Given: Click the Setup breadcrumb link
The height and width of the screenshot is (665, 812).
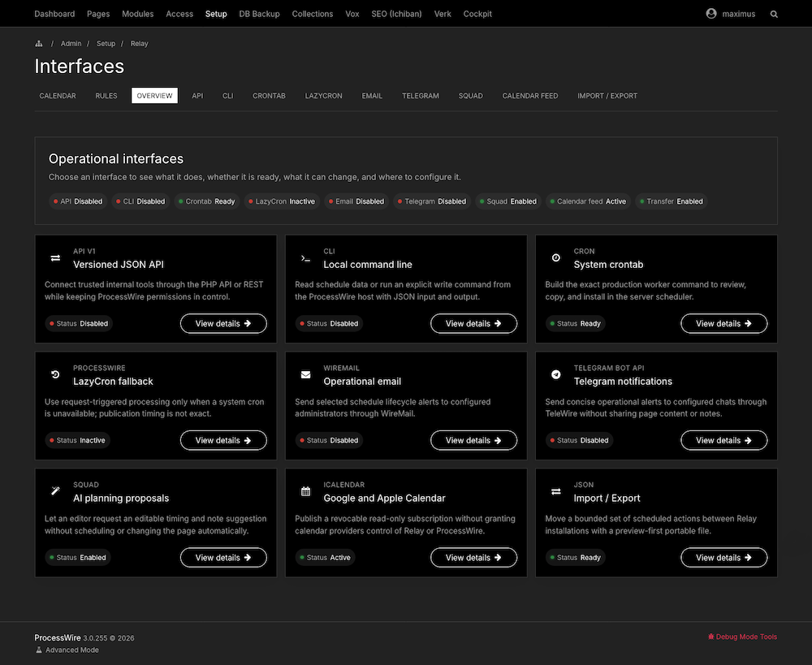Looking at the screenshot, I should click(x=106, y=44).
